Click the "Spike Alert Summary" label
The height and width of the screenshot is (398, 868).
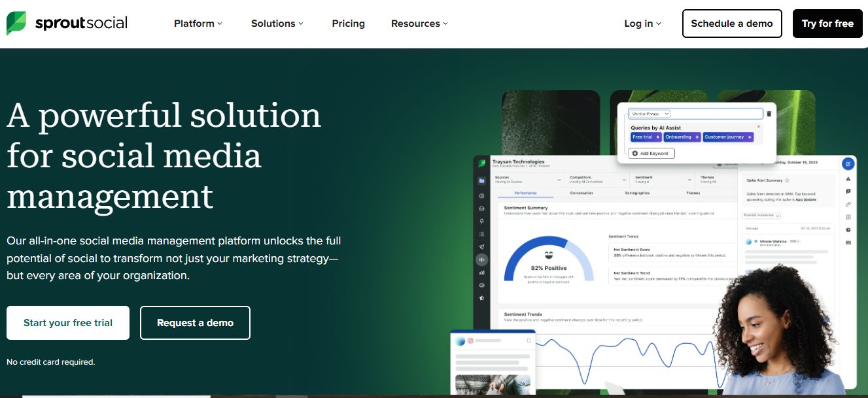coord(764,180)
